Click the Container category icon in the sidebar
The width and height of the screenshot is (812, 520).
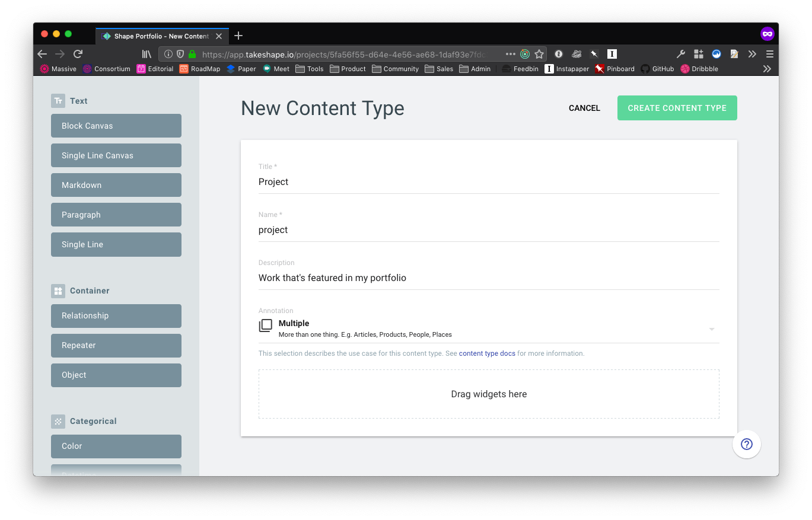pyautogui.click(x=58, y=291)
